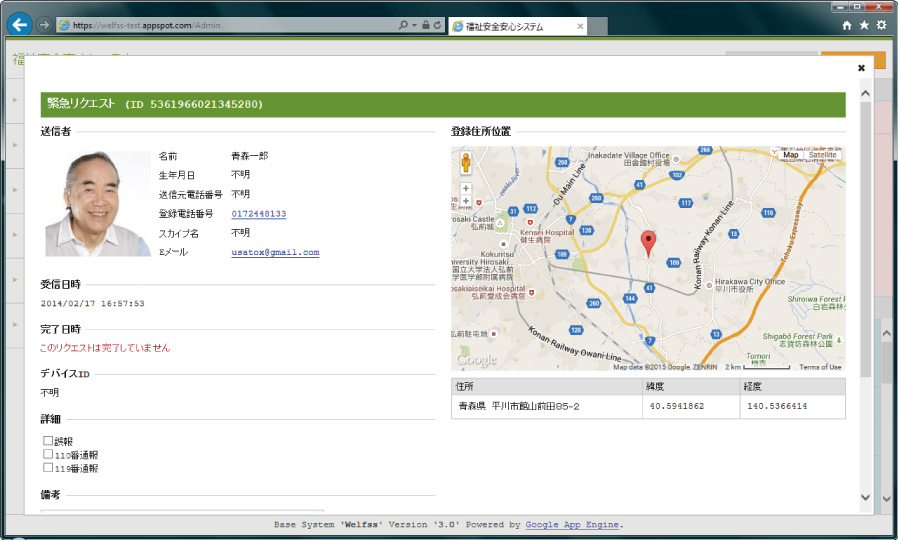Click the dialog vertical scrollbar thumb

point(865,239)
